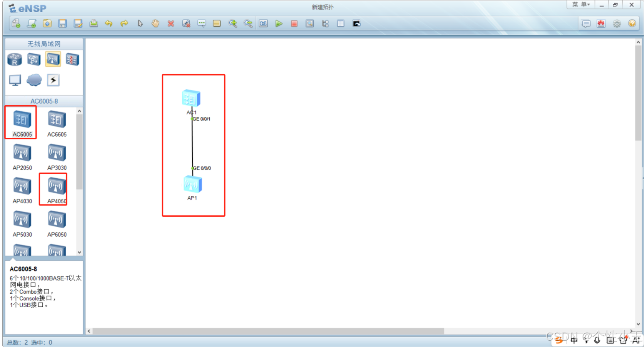
Task: Click the new example topology icon
Action: point(32,23)
